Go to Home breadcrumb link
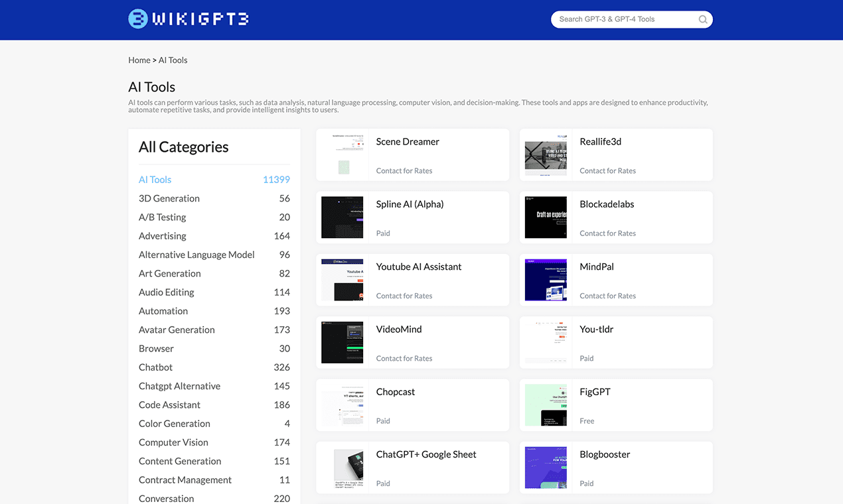 point(139,60)
